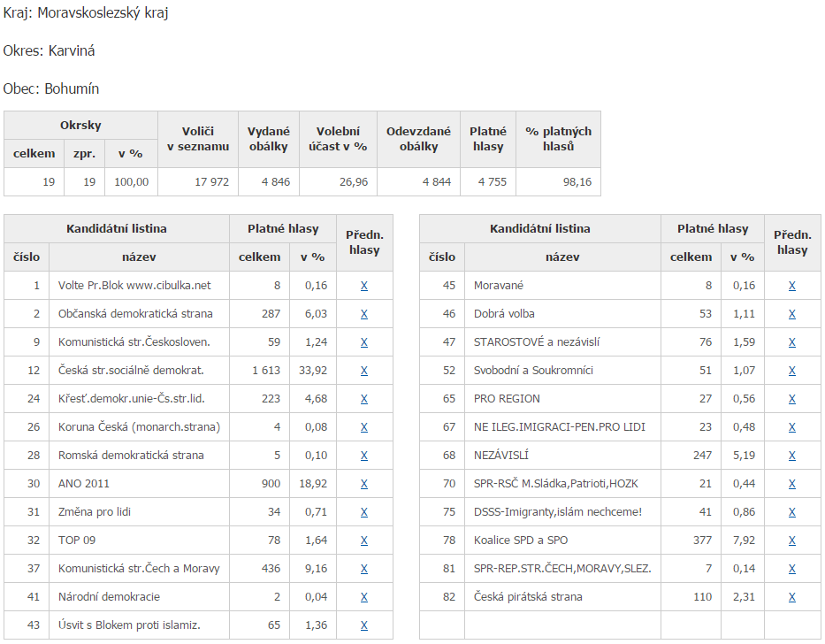
Task: Open X link for Křesť.demokr.unie-Čs.str.lid.
Action: click(364, 399)
